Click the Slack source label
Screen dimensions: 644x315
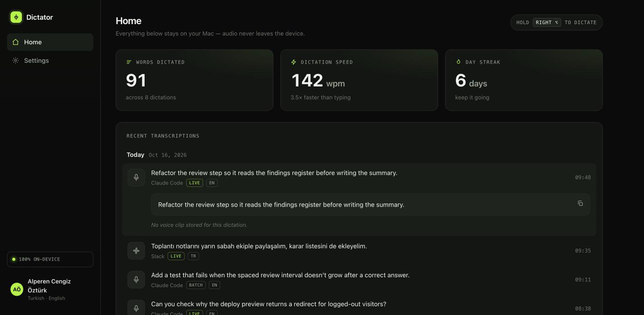(158, 256)
